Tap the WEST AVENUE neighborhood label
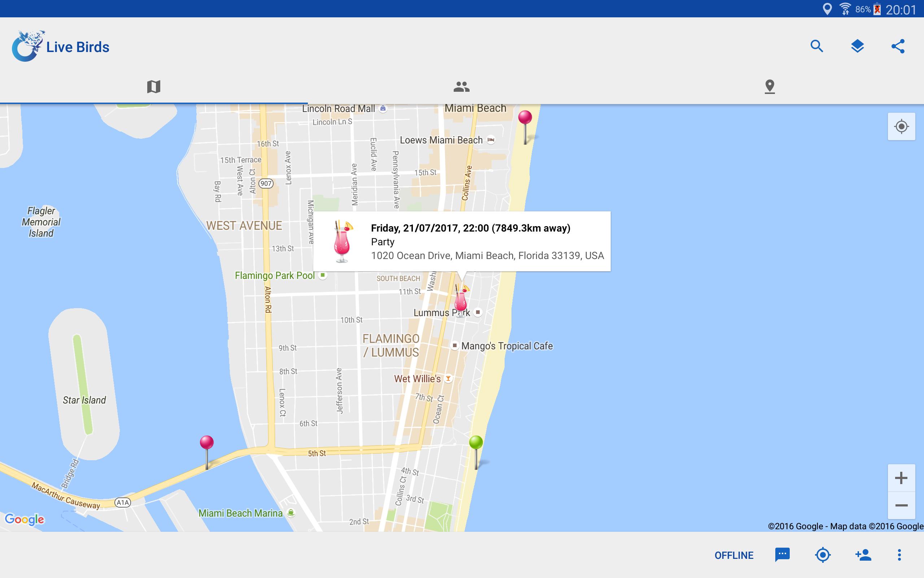 point(244,225)
